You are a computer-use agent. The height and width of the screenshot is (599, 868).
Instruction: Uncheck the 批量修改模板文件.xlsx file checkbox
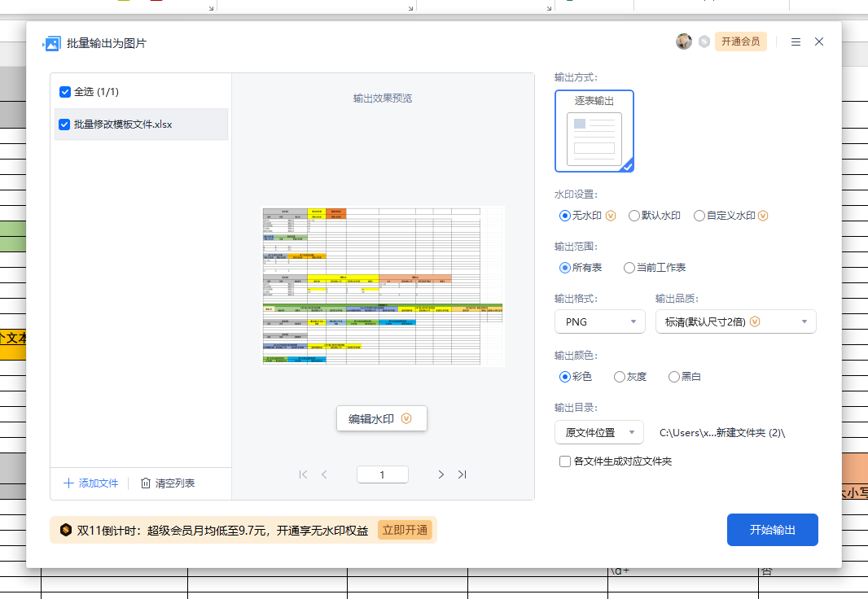(65, 124)
